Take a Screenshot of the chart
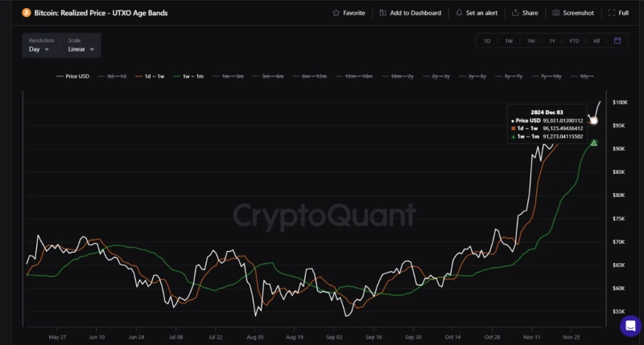 pyautogui.click(x=573, y=13)
